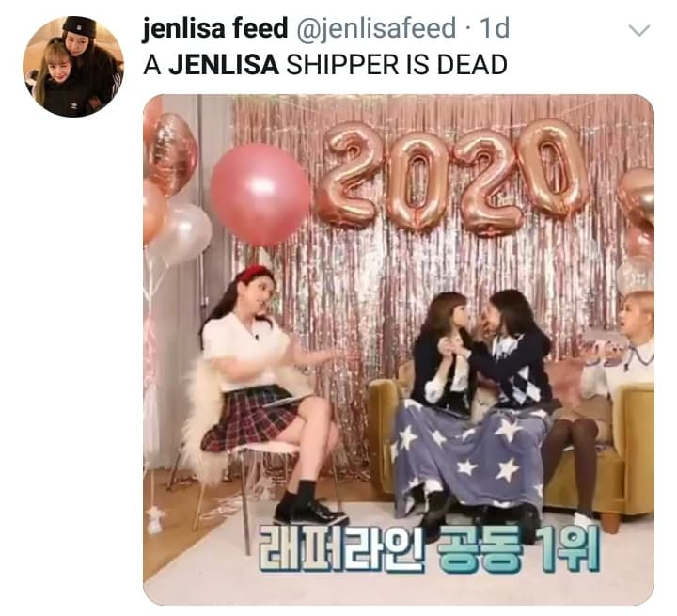Play the embedded video thumbnail
The width and height of the screenshot is (677, 616).
tap(399, 349)
